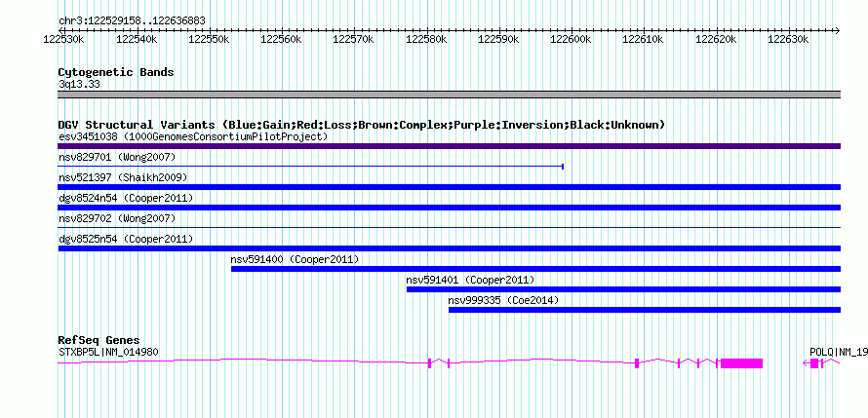Open the nsv591401 (Cooper2011) label
868x418 pixels.
tap(470, 280)
